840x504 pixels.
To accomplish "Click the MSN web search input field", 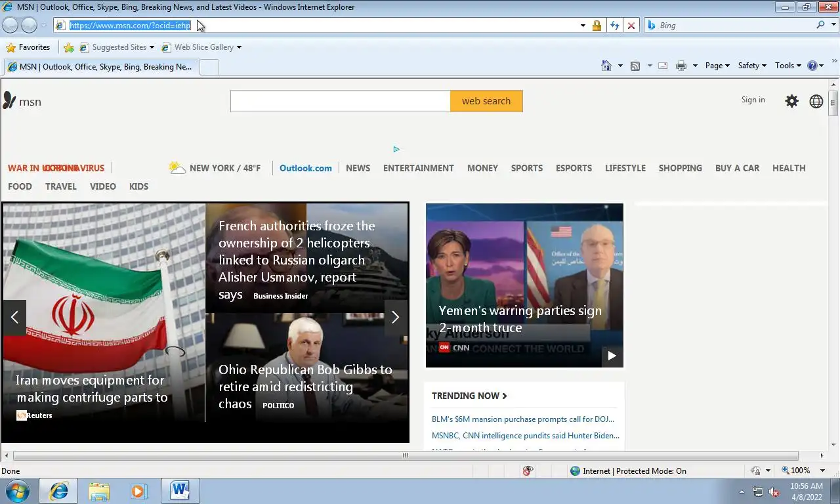I will 341,101.
